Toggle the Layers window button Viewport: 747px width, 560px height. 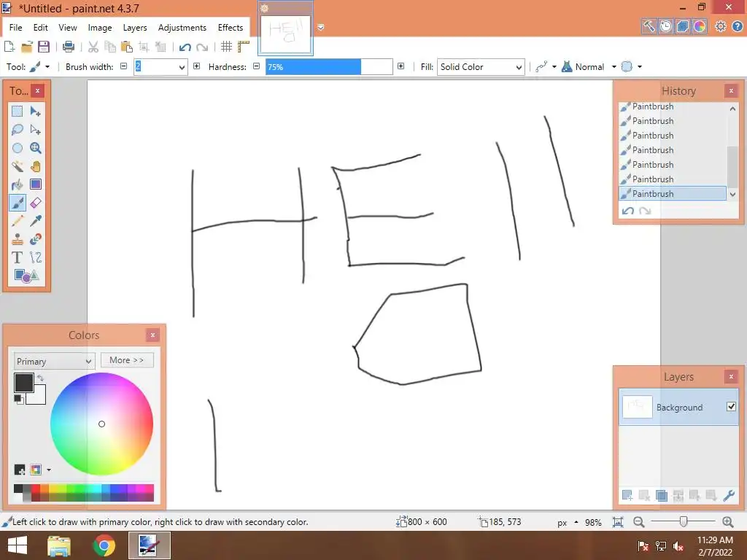click(x=682, y=26)
